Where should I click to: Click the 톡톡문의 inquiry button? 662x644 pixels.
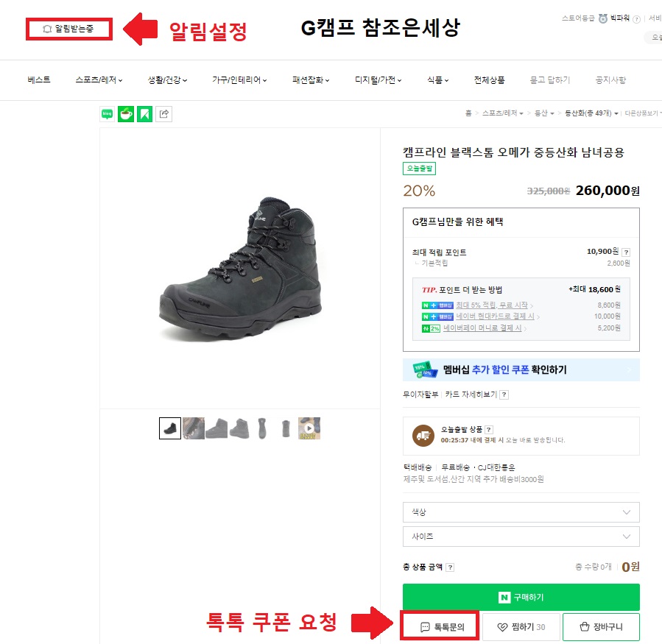(x=441, y=627)
